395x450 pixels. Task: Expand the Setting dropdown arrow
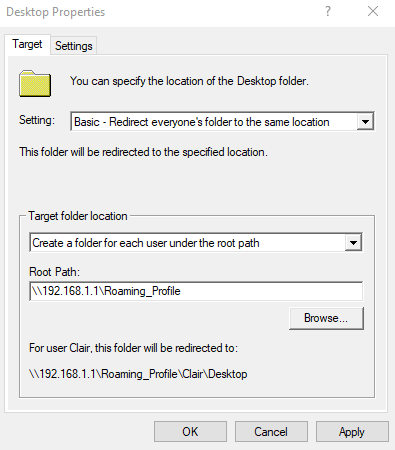tap(365, 121)
